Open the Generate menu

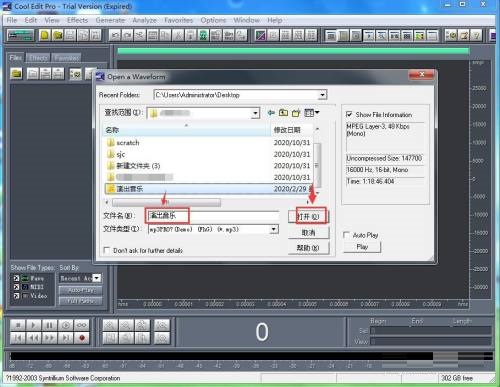110,20
